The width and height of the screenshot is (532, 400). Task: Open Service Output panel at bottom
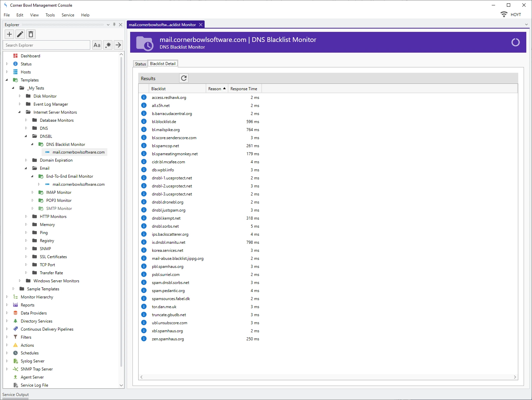15,395
